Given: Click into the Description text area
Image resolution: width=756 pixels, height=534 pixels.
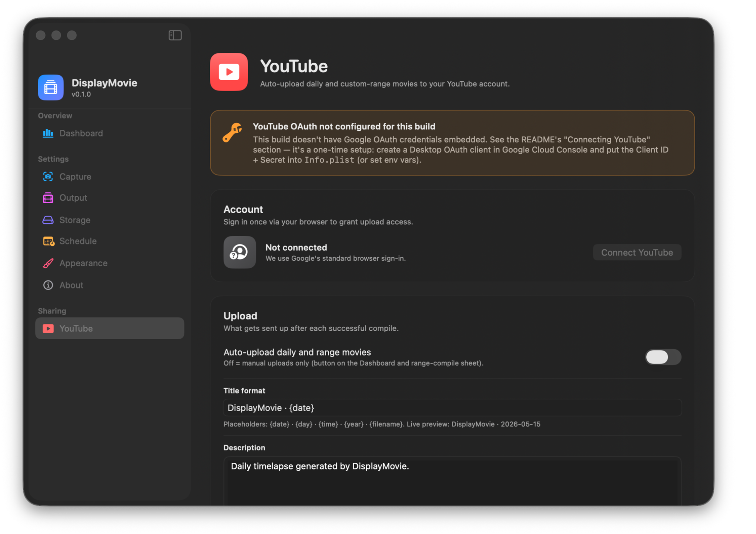Looking at the screenshot, I should [452, 481].
